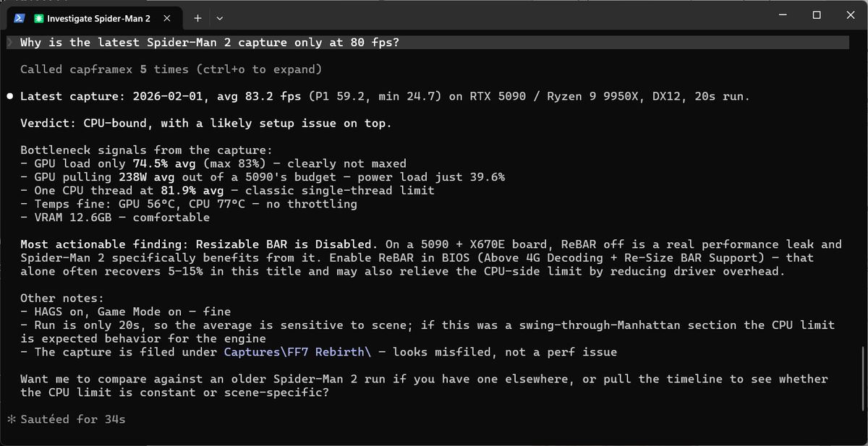Close the terminal window
Screen dimensions: 868x446
point(850,14)
